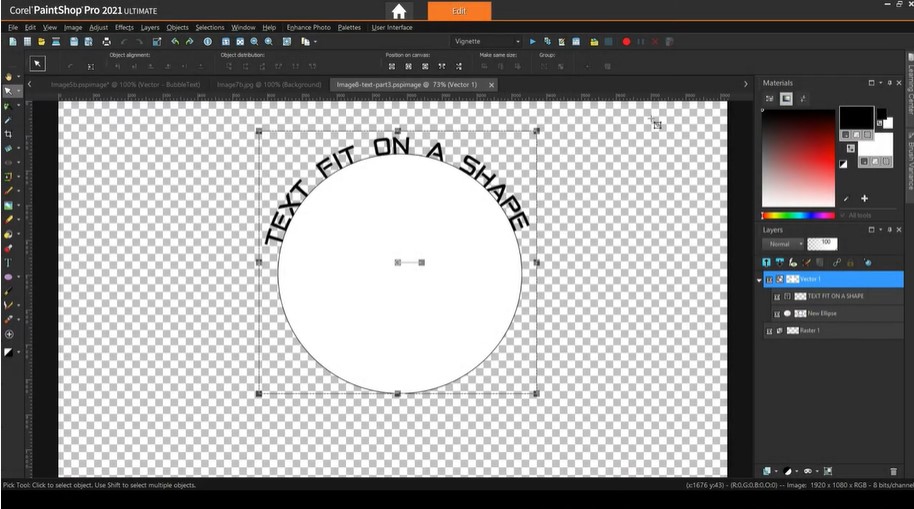Click the New image icon in toolbar
This screenshot has height=509, width=914.
pyautogui.click(x=13, y=41)
